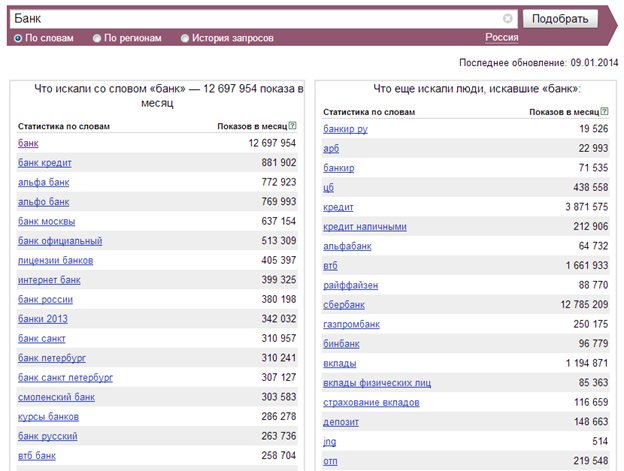Click the 'Подобрать' button
Image resolution: width=624 pixels, height=471 pixels.
pos(560,19)
